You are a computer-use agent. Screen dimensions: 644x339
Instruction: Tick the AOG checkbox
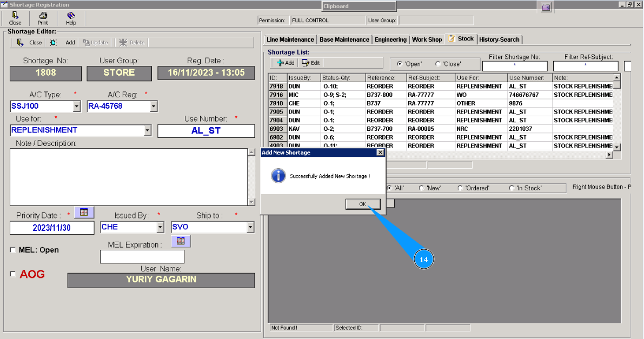[x=14, y=274]
